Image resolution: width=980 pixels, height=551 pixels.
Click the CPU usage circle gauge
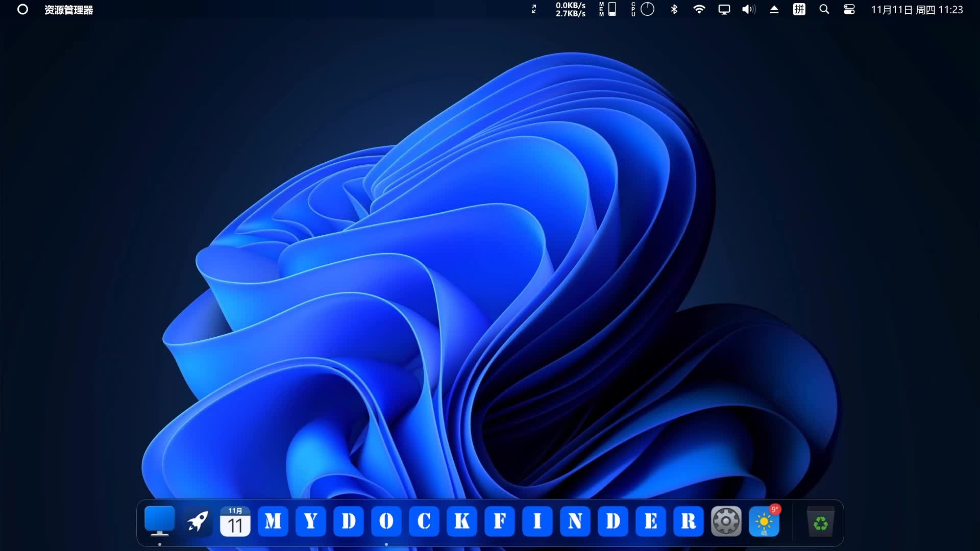pyautogui.click(x=647, y=9)
